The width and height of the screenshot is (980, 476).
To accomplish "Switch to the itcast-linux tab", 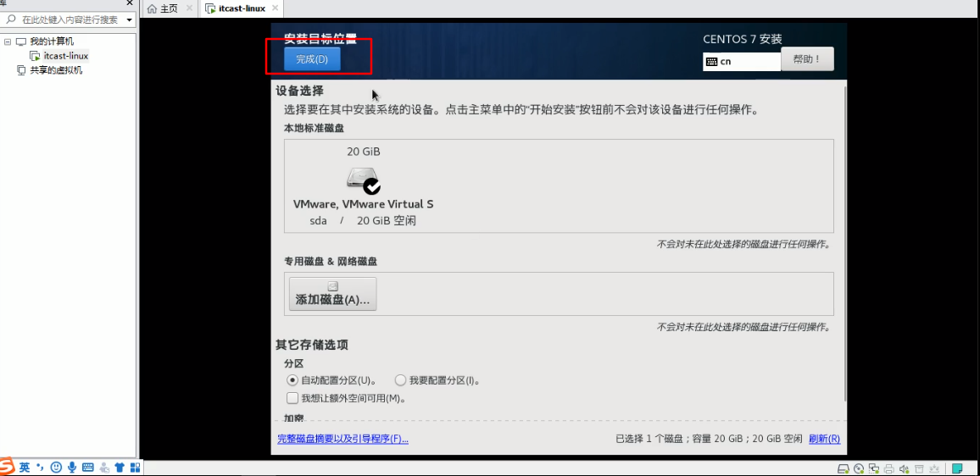I will (241, 8).
